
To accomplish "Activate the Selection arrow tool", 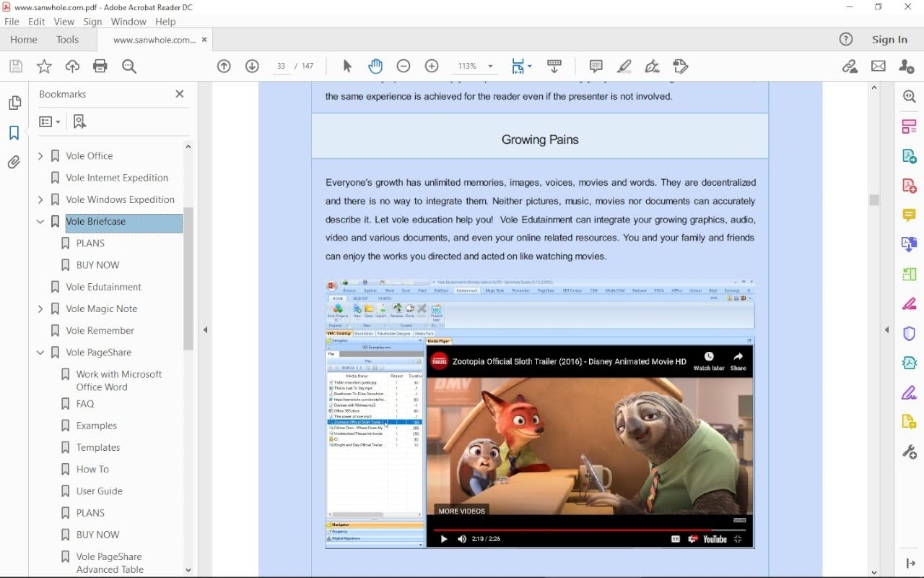I will point(347,66).
